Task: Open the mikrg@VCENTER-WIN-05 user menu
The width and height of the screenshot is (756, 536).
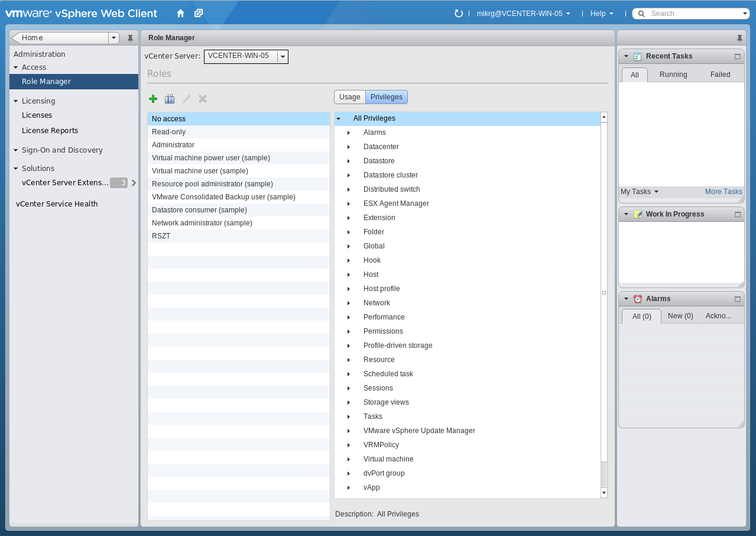Action: coord(524,14)
